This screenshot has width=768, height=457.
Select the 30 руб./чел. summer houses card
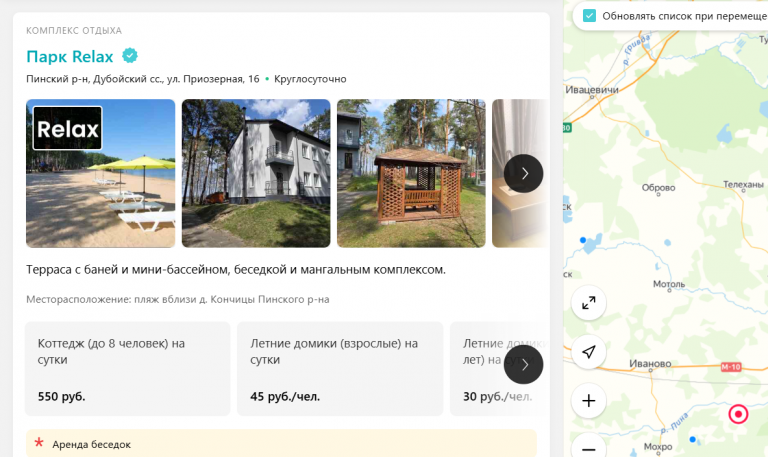(500, 369)
